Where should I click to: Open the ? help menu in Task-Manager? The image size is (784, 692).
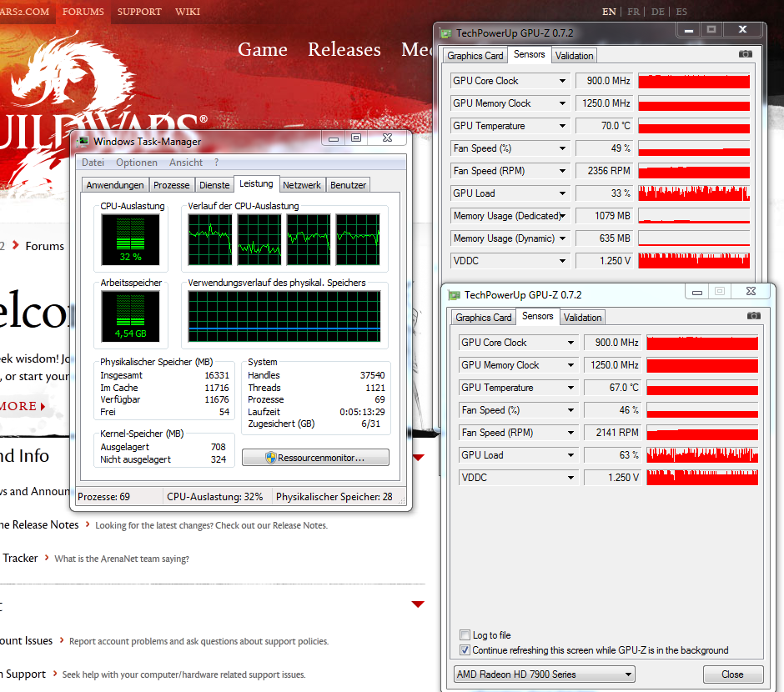click(217, 163)
